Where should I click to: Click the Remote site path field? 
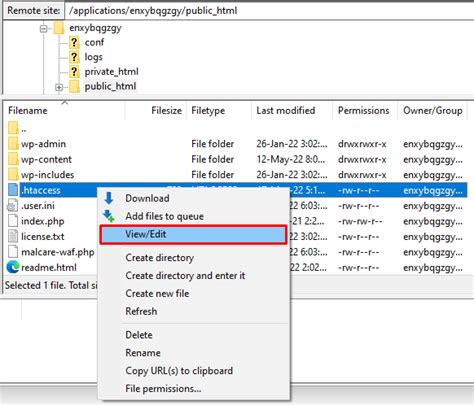(x=269, y=11)
